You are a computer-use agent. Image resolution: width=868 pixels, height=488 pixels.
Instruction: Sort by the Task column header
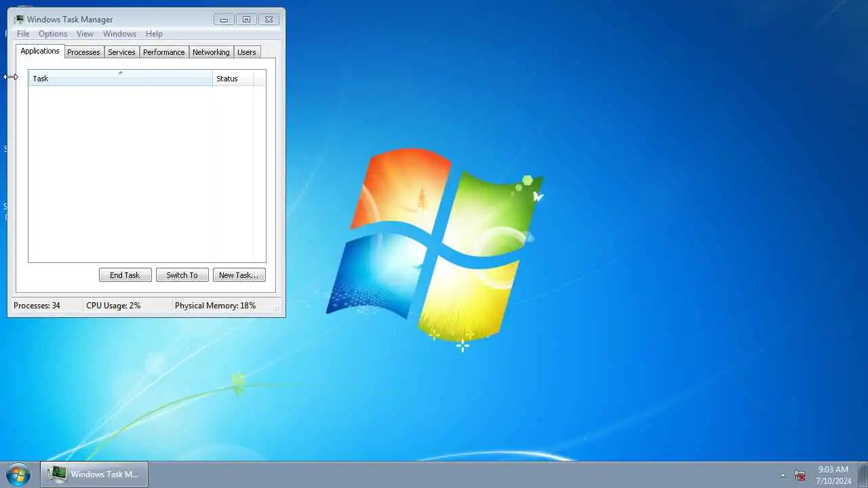121,79
